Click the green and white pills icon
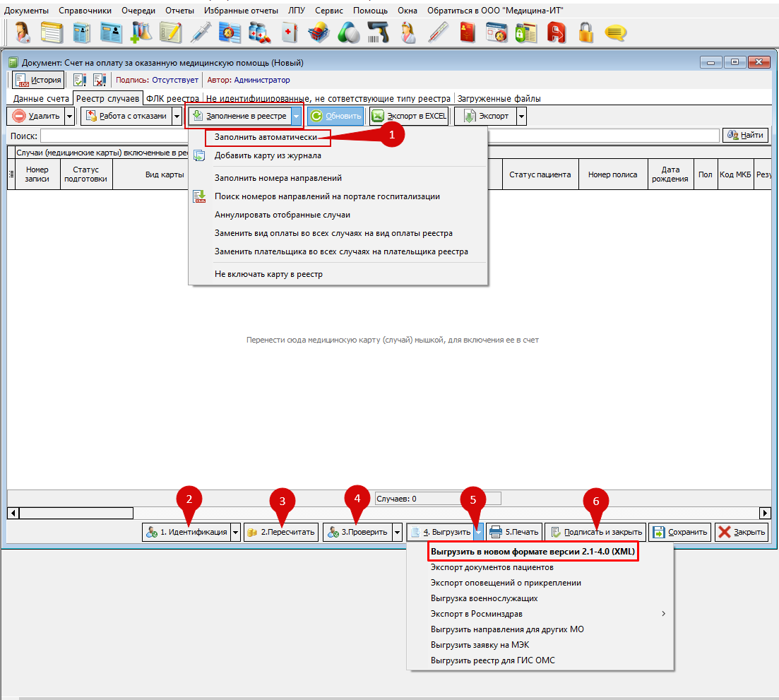The height and width of the screenshot is (700, 779). [348, 33]
